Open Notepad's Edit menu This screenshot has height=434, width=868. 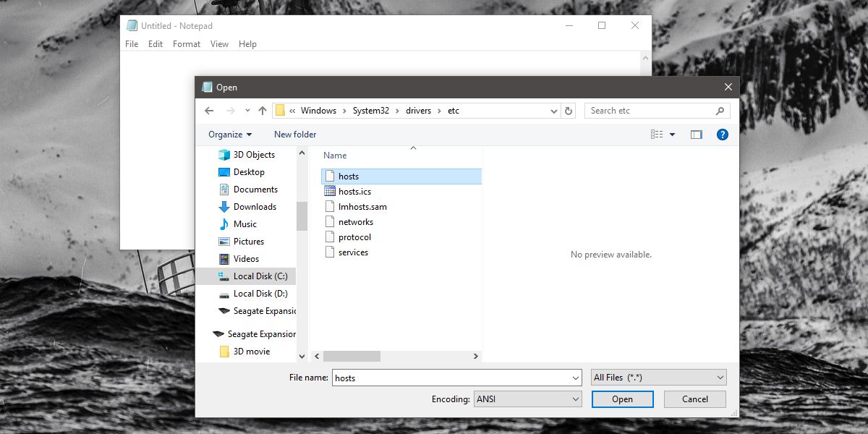coord(156,44)
